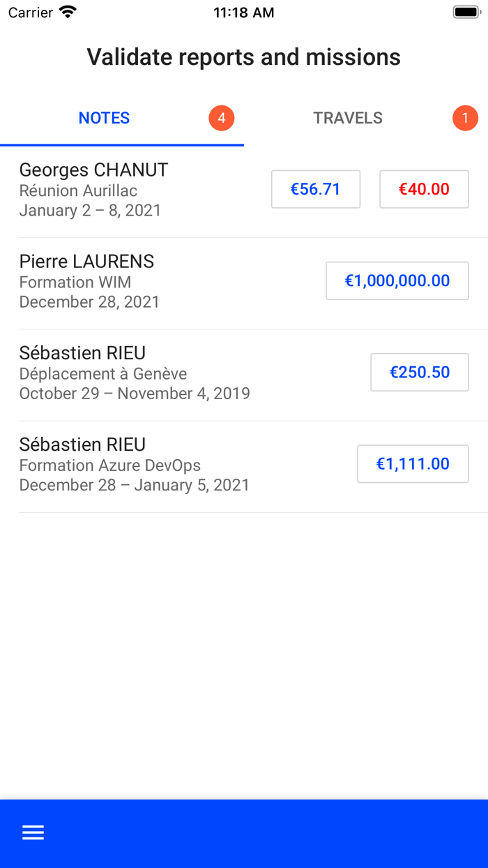Tap the Wi-Fi status icon

pos(68,12)
